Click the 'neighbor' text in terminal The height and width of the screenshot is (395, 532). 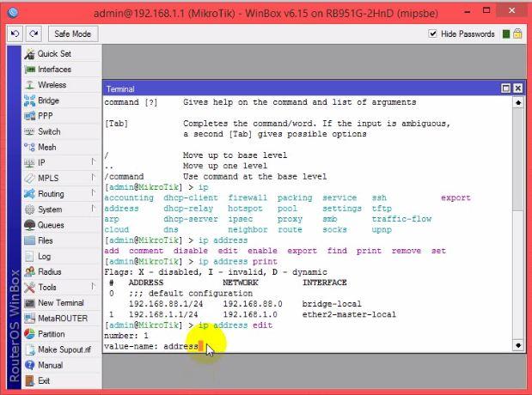[248, 229]
